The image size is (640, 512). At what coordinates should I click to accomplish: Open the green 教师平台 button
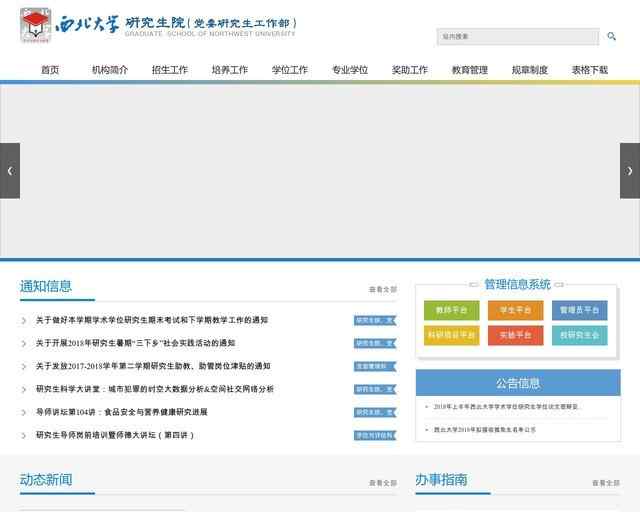point(451,310)
